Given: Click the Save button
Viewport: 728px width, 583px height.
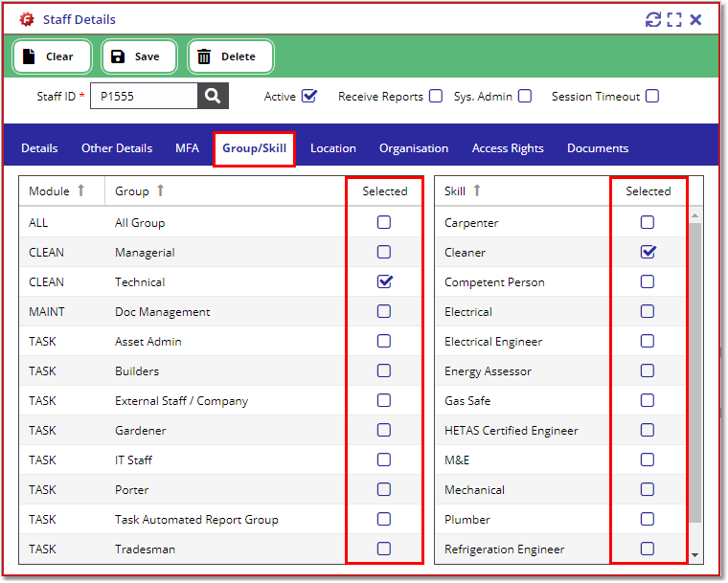Looking at the screenshot, I should click(139, 56).
